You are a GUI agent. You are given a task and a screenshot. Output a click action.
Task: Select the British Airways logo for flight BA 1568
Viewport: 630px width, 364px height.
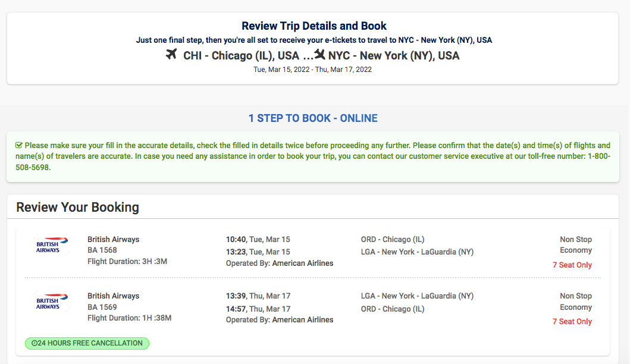51,244
